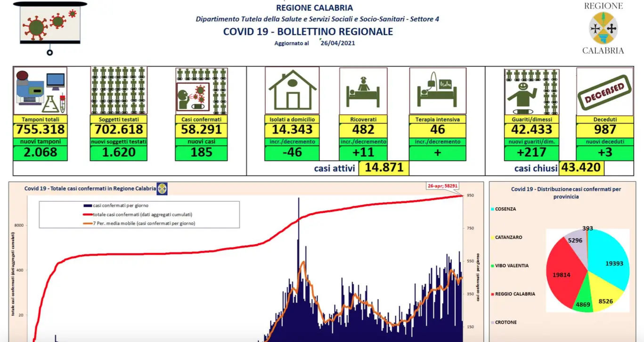This screenshot has width=644, height=342.
Task: Click the small crest beside the chart title
Action: coord(162,189)
